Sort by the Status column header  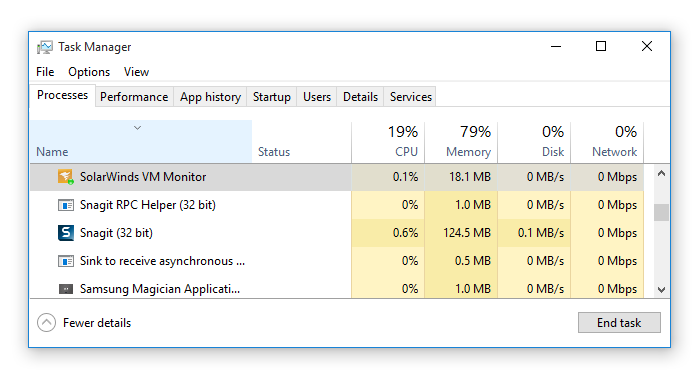tap(301, 141)
